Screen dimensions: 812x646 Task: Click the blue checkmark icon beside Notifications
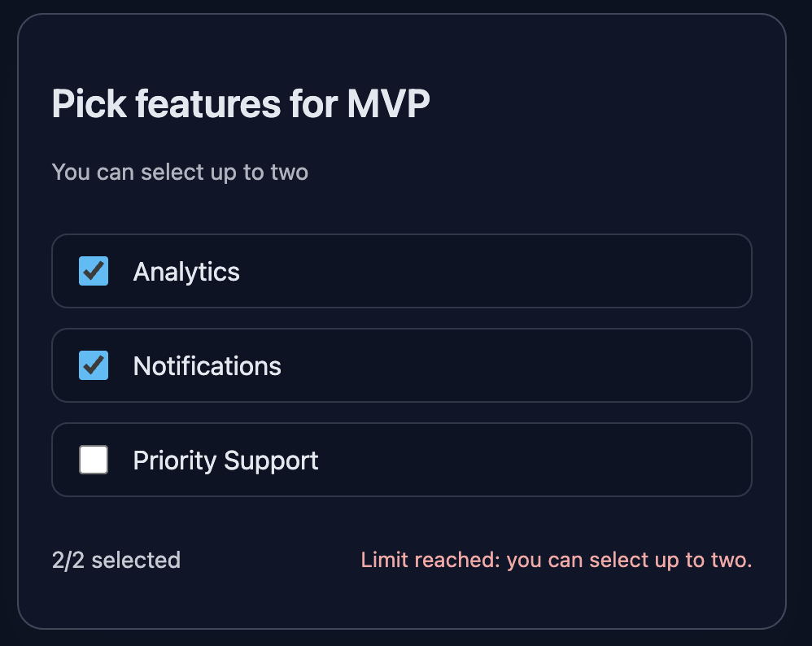coord(94,365)
